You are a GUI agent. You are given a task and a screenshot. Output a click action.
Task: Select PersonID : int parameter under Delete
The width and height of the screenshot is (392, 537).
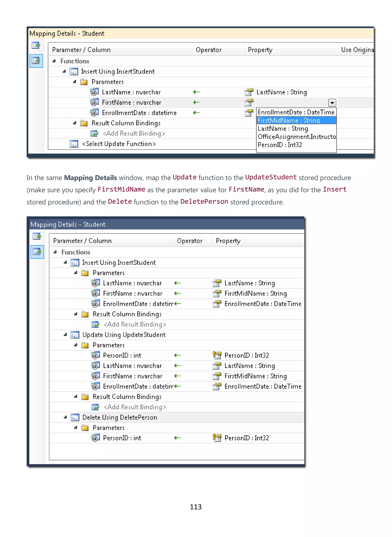coord(122,438)
